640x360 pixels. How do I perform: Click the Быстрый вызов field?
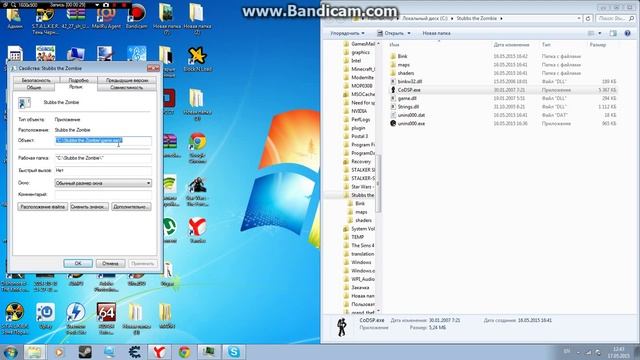(103, 170)
